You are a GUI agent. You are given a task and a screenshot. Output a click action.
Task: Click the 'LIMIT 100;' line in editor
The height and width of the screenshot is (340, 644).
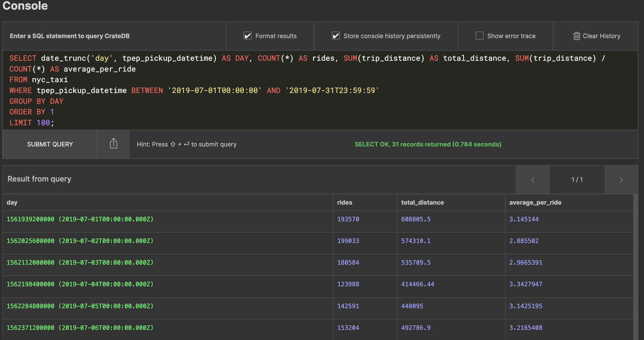click(x=32, y=123)
